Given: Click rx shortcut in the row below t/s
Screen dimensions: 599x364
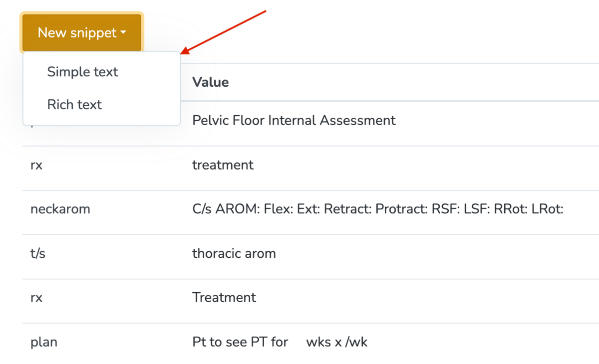Looking at the screenshot, I should pos(36,298).
